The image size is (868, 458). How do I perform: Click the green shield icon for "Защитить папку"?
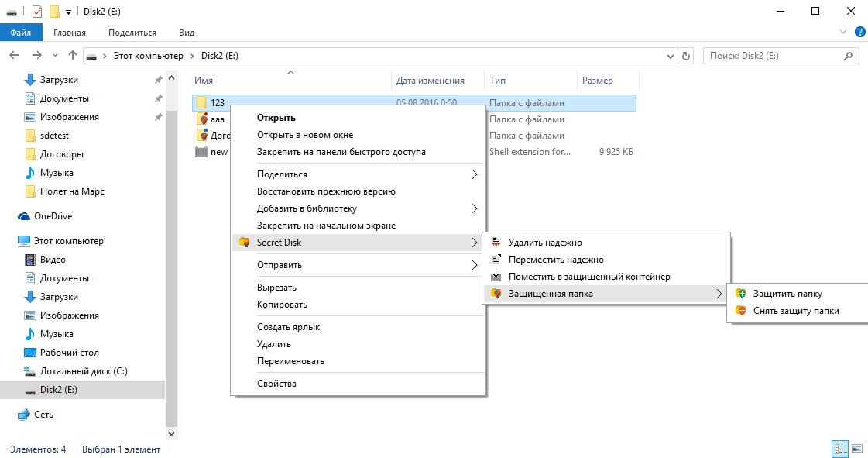[739, 293]
